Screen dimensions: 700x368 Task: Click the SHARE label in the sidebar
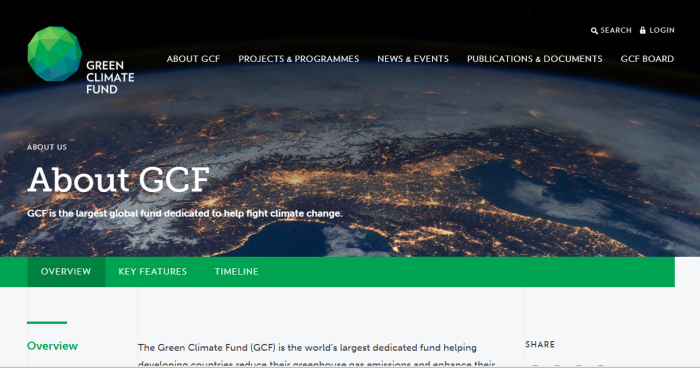[x=540, y=344]
